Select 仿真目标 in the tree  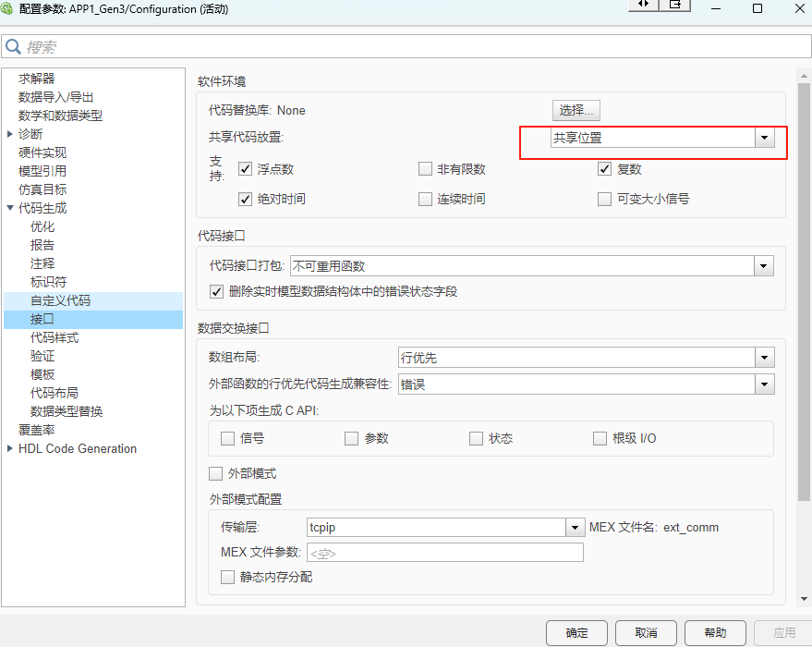tap(42, 189)
